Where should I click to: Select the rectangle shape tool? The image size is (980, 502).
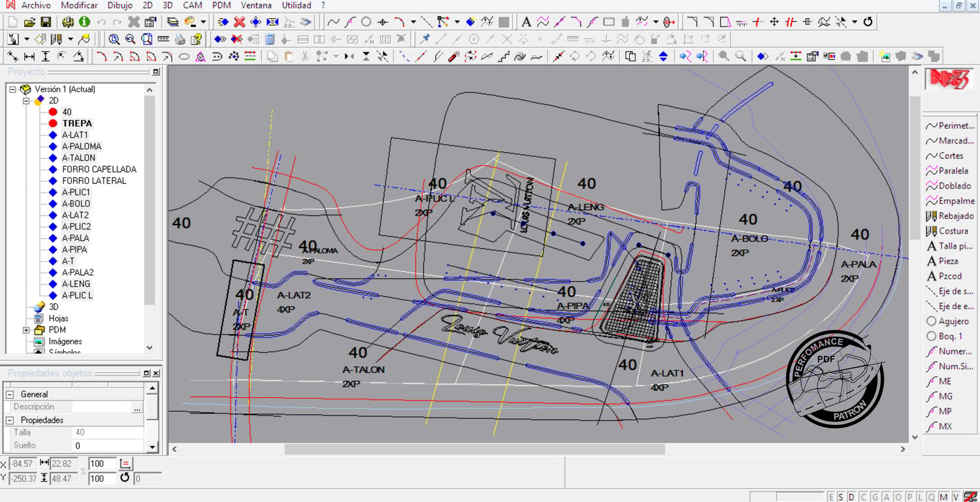click(609, 22)
